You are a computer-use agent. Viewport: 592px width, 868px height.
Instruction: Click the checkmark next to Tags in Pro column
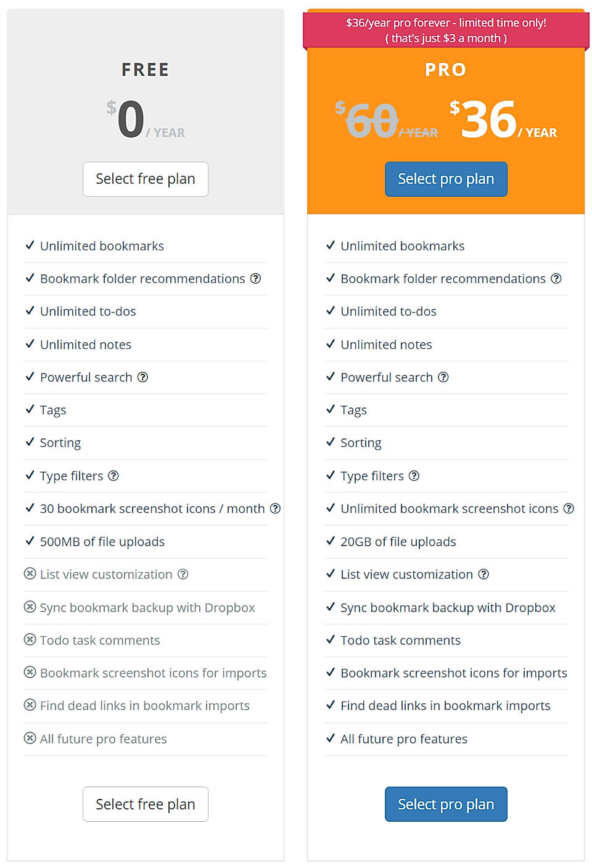point(331,410)
